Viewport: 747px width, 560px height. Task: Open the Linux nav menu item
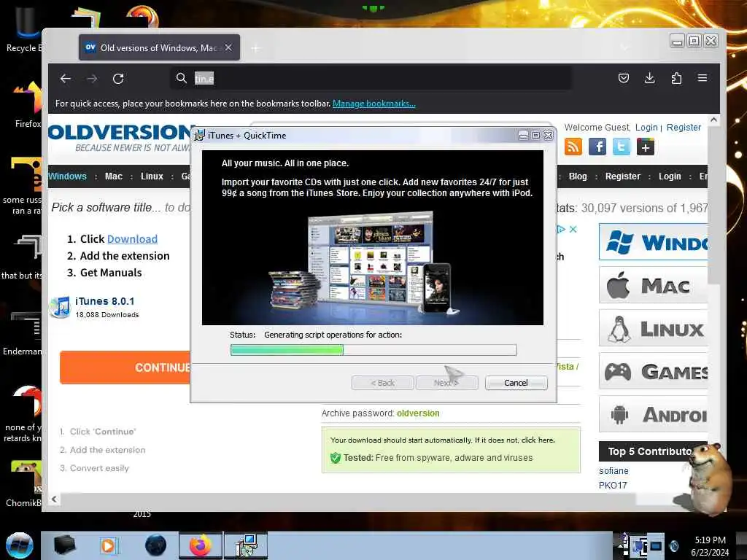tap(152, 176)
